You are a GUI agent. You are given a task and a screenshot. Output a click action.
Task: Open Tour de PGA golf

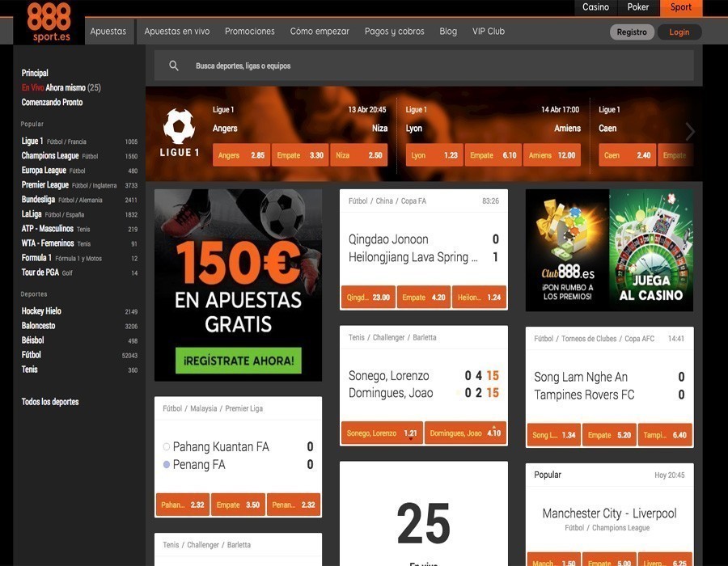point(79,272)
